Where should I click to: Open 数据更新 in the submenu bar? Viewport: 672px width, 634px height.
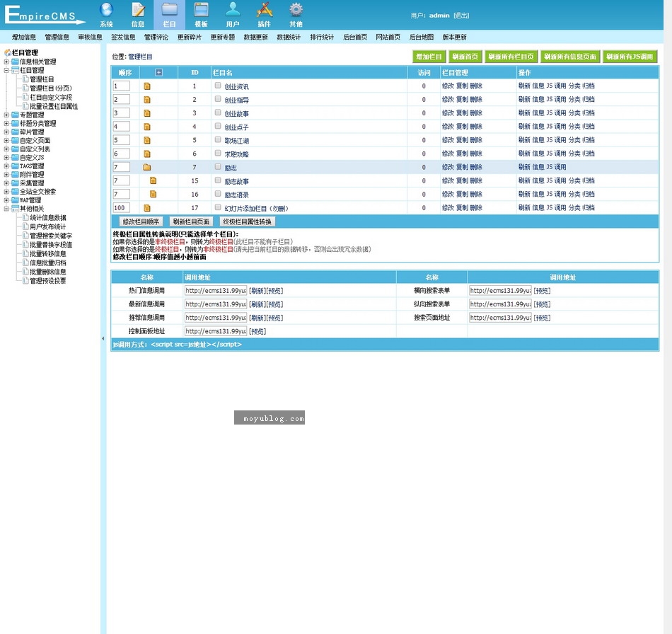coord(256,38)
